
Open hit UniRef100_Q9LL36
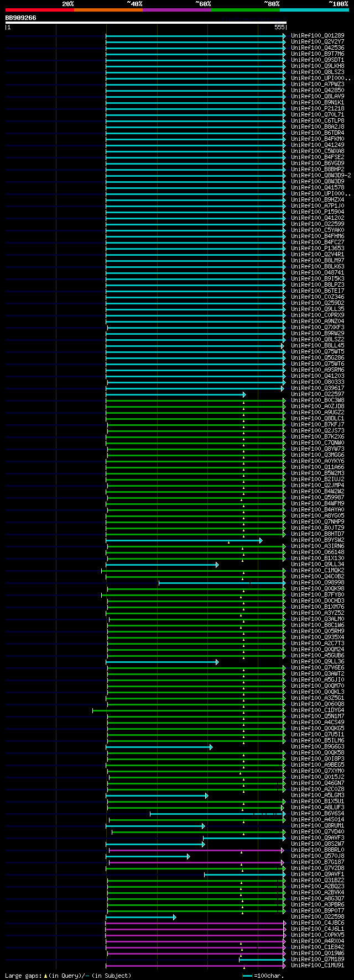[x=317, y=661]
